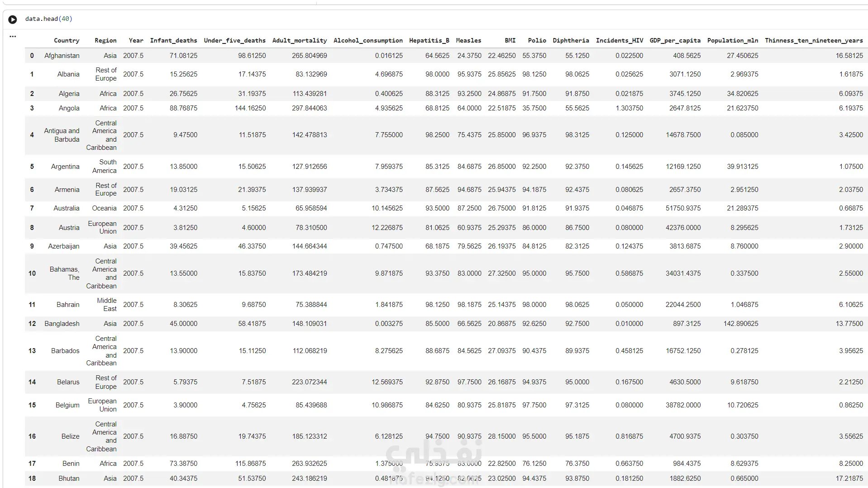Select the Australia row's Oceania region cell
Screen dimensions: 868x488
[x=104, y=208]
